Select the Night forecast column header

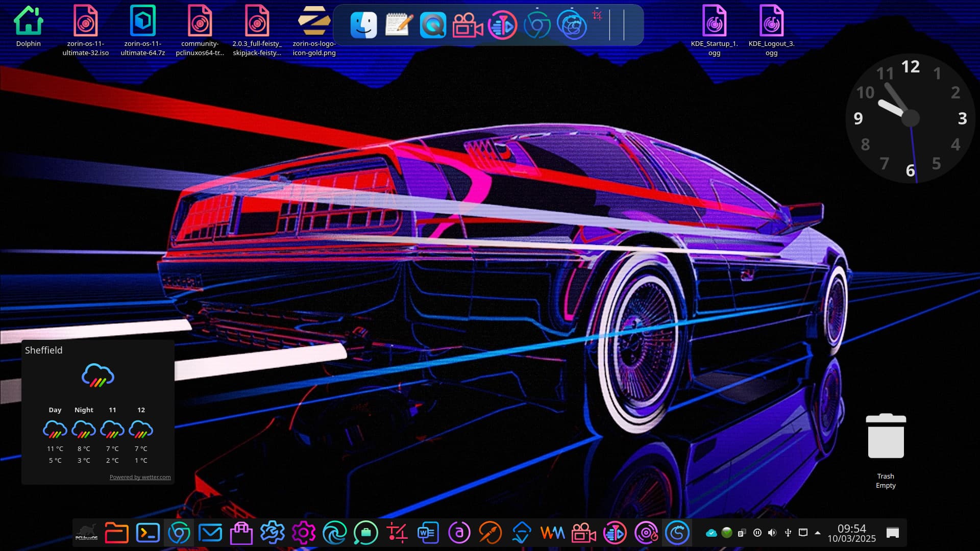84,410
